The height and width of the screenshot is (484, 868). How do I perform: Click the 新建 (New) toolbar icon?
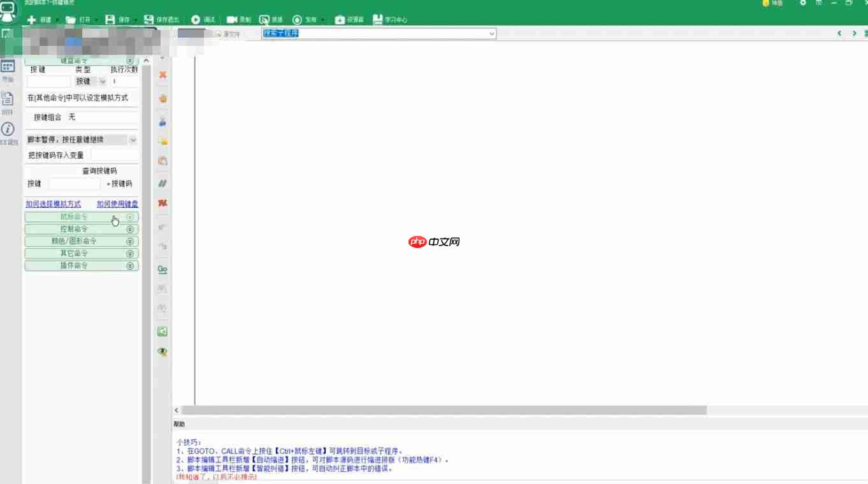pyautogui.click(x=32, y=20)
